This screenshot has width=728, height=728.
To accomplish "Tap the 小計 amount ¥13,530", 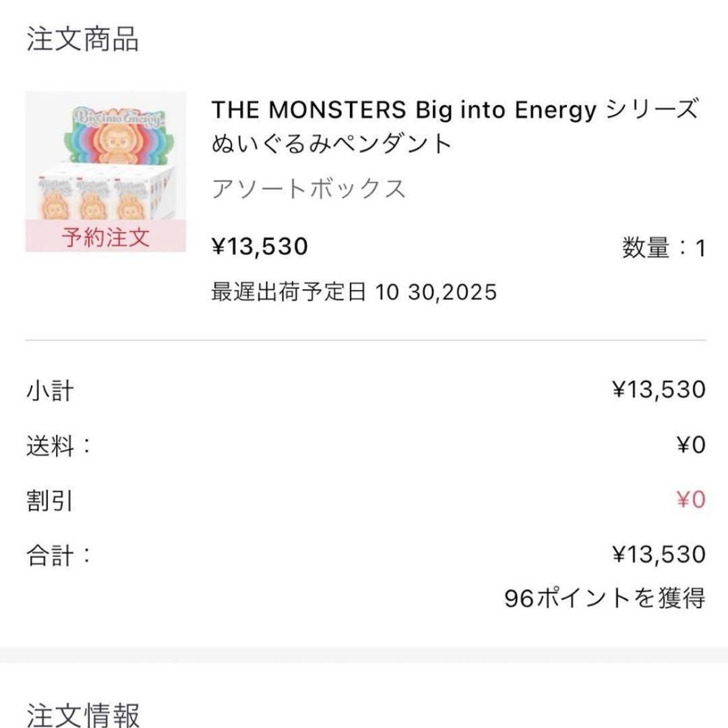I will (x=659, y=390).
